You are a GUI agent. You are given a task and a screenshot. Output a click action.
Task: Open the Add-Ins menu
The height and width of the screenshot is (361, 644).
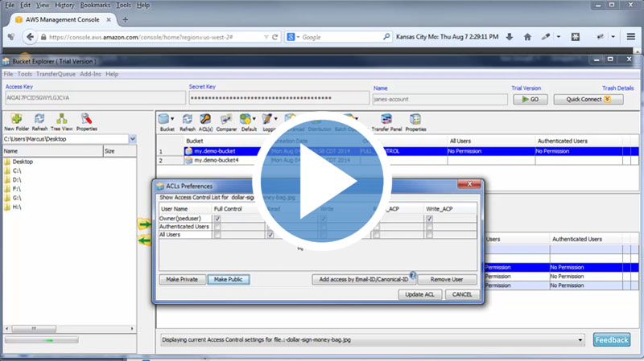[x=90, y=74]
